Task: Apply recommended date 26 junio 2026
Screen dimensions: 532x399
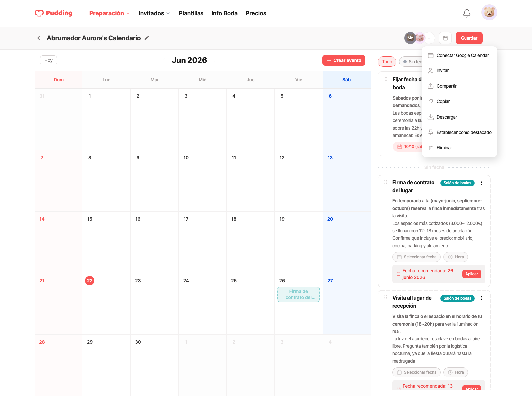Action: (471, 274)
